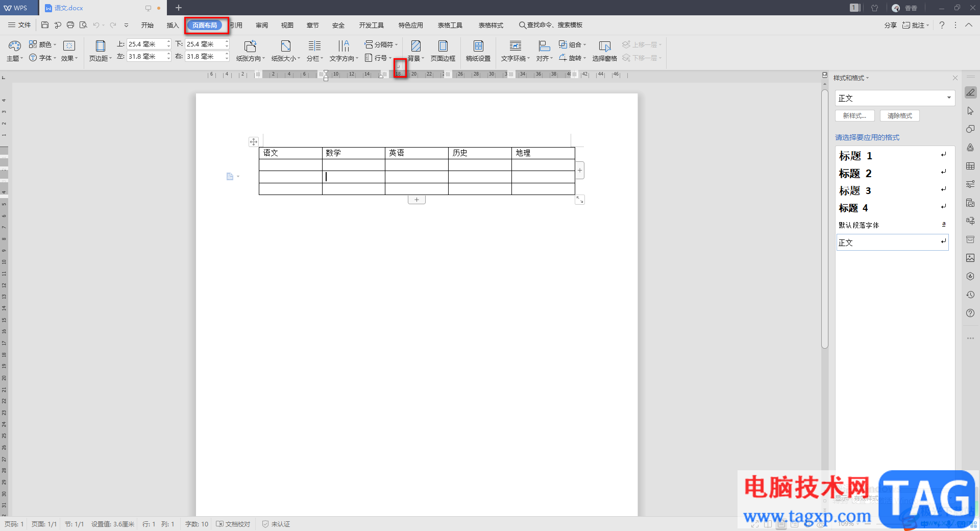The height and width of the screenshot is (531, 980).
Task: Close the 样式和格式 side panel
Action: click(x=955, y=78)
